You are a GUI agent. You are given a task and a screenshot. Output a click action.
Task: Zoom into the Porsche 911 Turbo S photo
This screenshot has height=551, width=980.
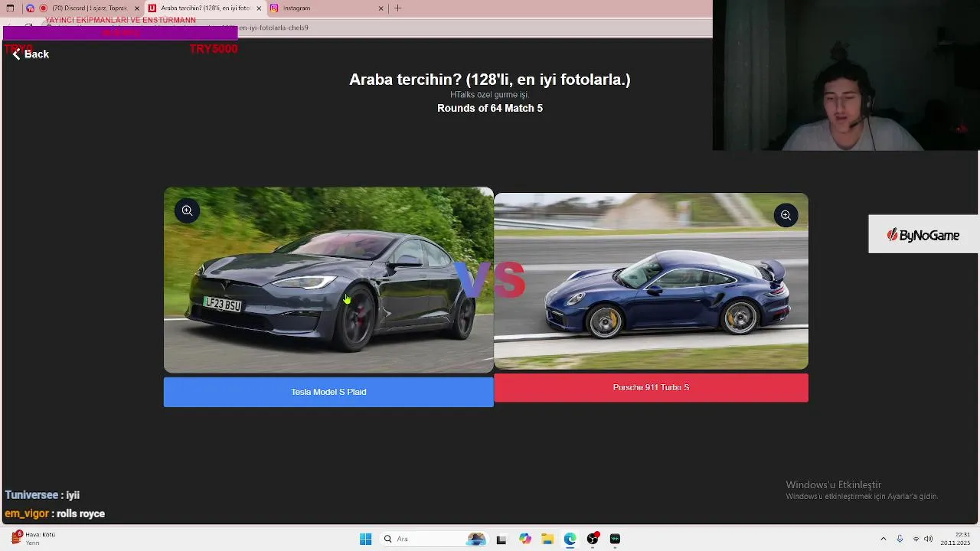coord(786,215)
